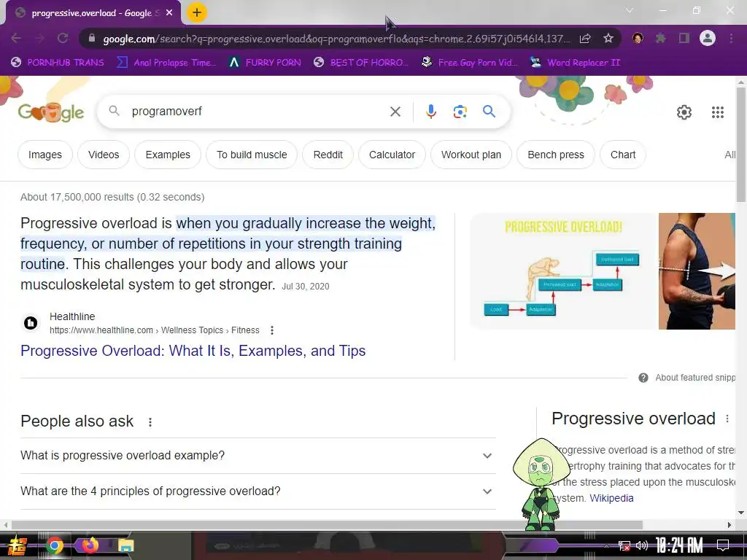Click the horizontal page scrollbar
The width and height of the screenshot is (747, 560).
[327, 525]
